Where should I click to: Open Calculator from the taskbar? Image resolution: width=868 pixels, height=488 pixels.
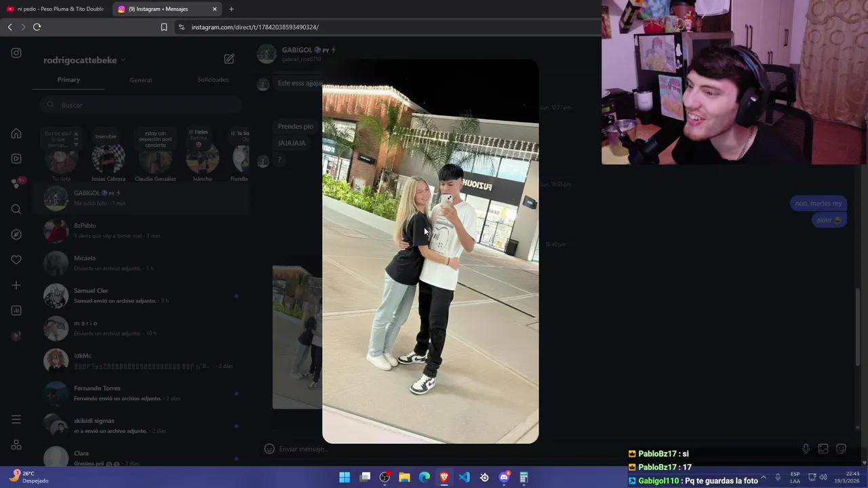[x=524, y=477]
